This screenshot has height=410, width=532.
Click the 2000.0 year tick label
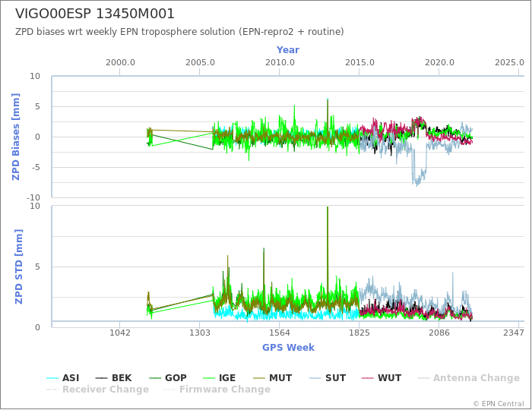(120, 63)
